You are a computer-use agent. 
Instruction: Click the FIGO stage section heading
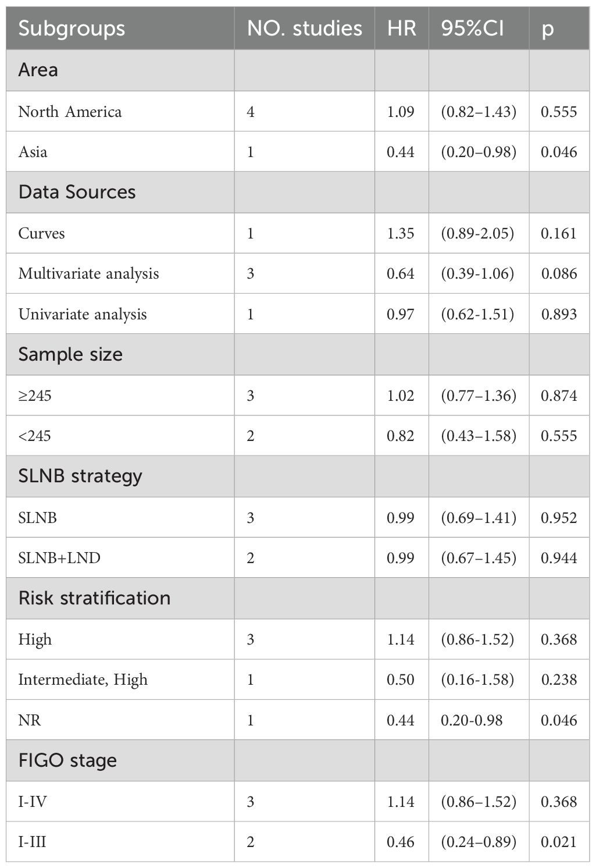click(67, 760)
